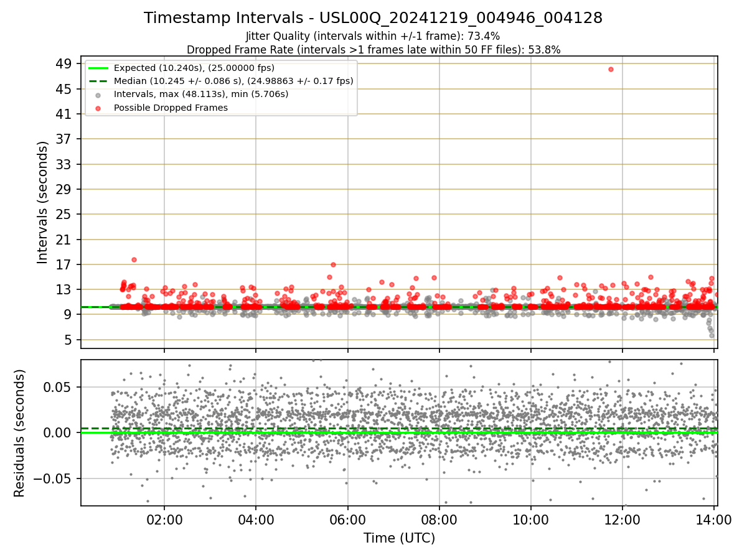This screenshot has width=747, height=560.
Task: Click the solid green line sample in the legend
Action: [x=99, y=68]
